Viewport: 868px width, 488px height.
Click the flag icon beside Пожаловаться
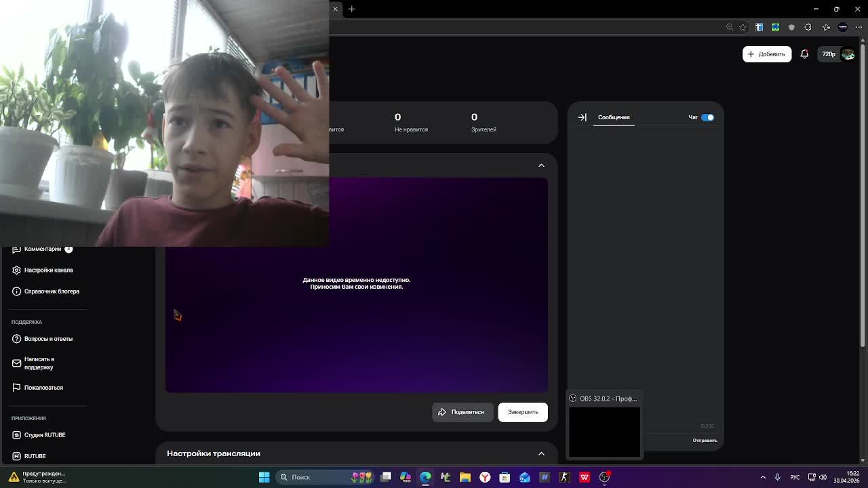16,388
